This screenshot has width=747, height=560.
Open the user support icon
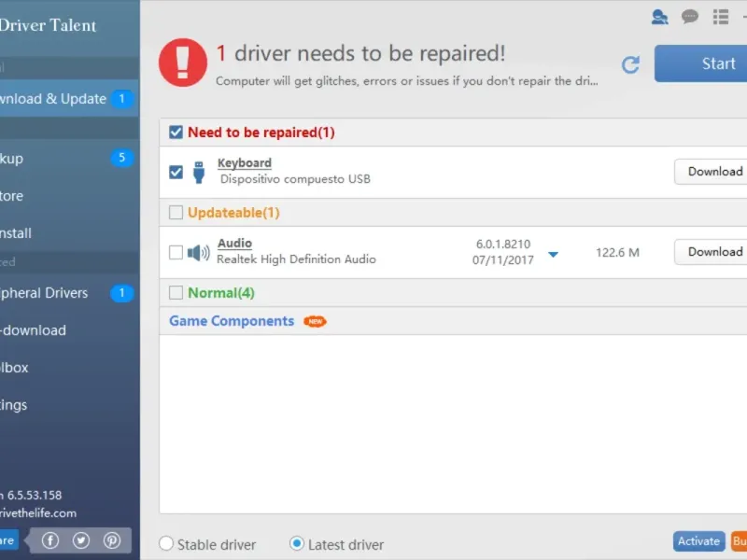click(x=659, y=17)
